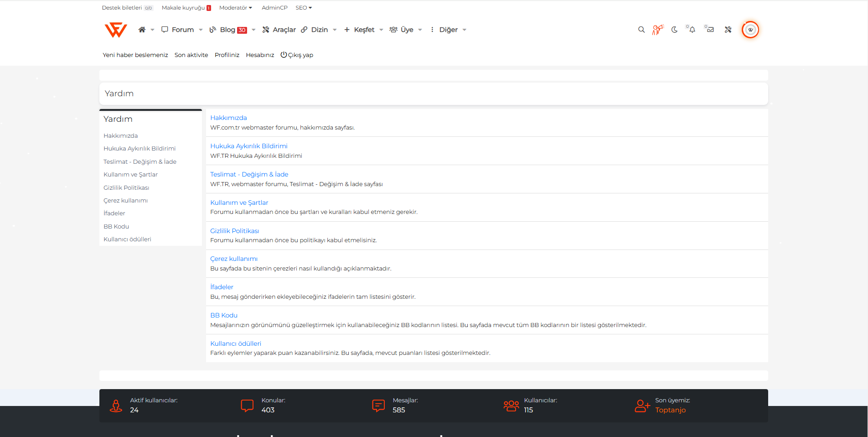Click the Üye members icon
Image resolution: width=868 pixels, height=437 pixels.
click(x=393, y=30)
